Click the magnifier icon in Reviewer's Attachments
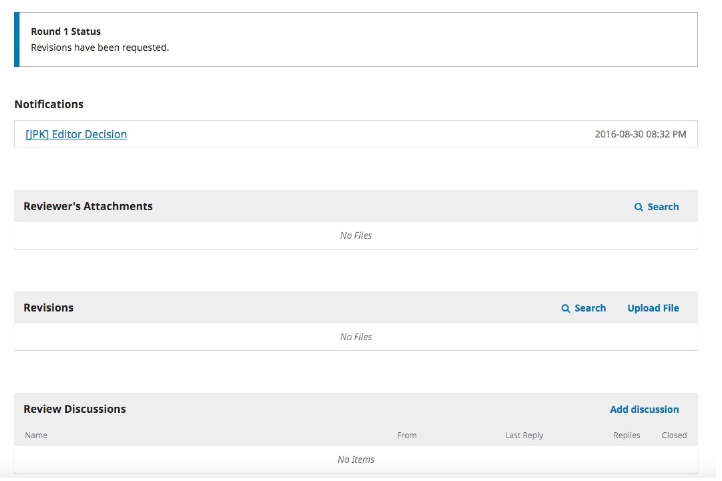The image size is (722, 481). point(638,207)
